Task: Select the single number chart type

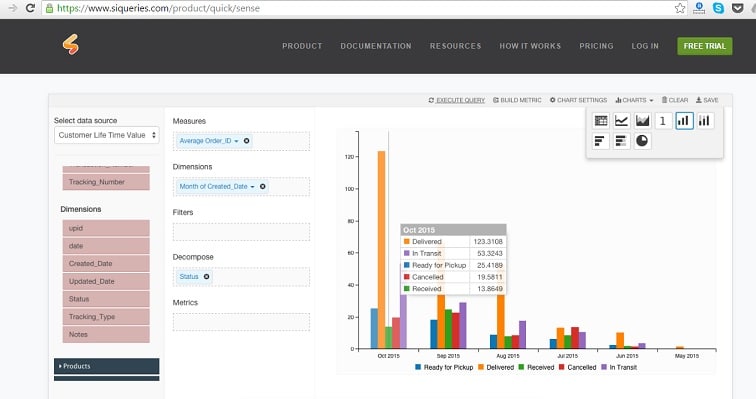Action: pos(663,120)
